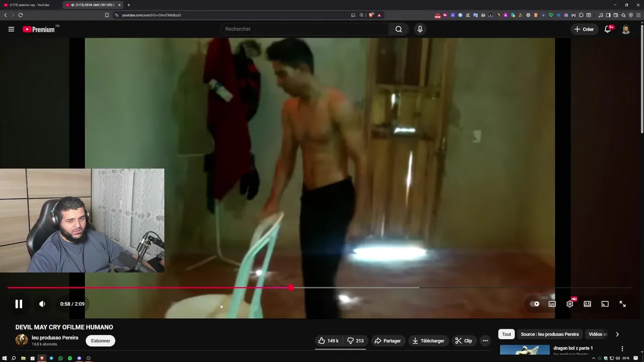Screen dimensions: 644x362
Task: Select the Source : leu produsao Pereira chip
Action: (549, 334)
